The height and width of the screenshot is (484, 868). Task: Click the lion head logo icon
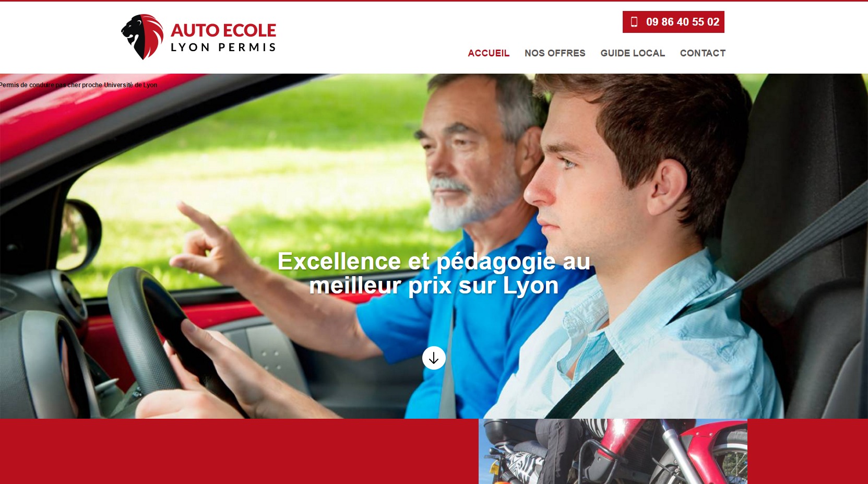[142, 37]
